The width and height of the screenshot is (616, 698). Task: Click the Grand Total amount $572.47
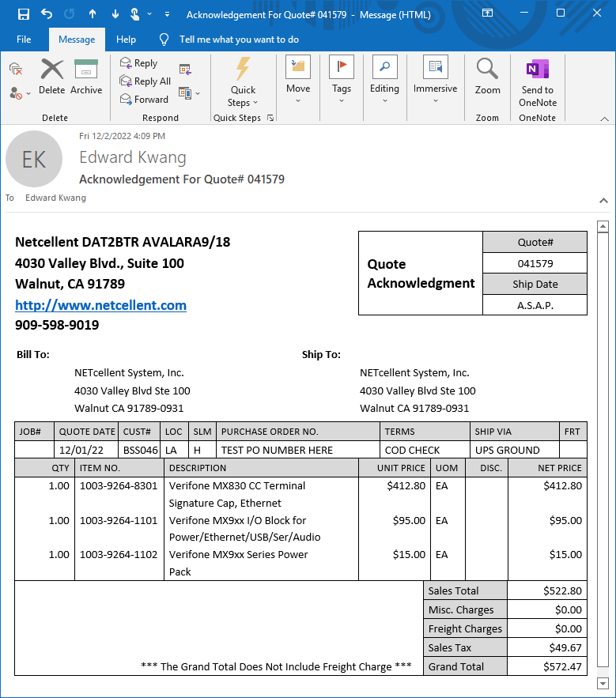point(562,666)
